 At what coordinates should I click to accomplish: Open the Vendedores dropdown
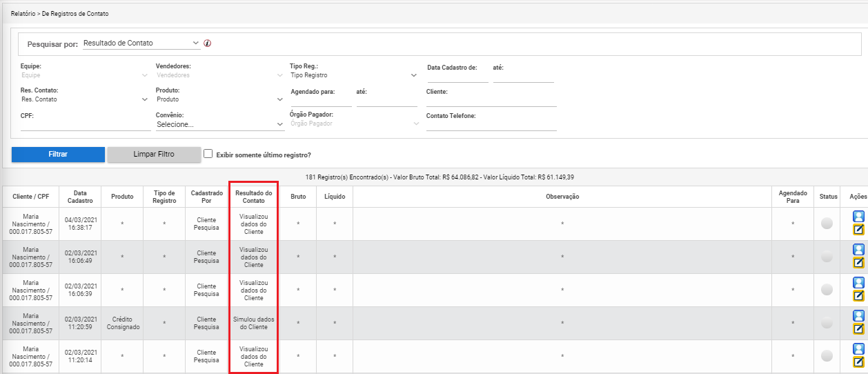coord(219,75)
